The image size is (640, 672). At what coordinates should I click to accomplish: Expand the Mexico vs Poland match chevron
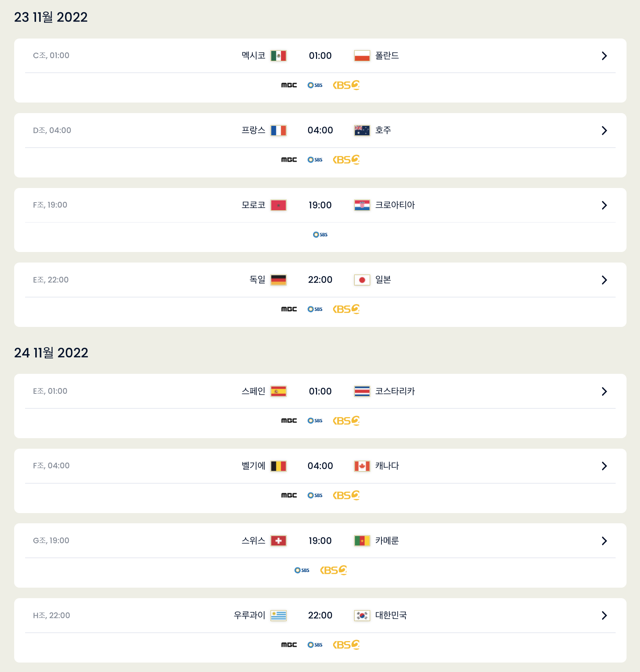(604, 56)
